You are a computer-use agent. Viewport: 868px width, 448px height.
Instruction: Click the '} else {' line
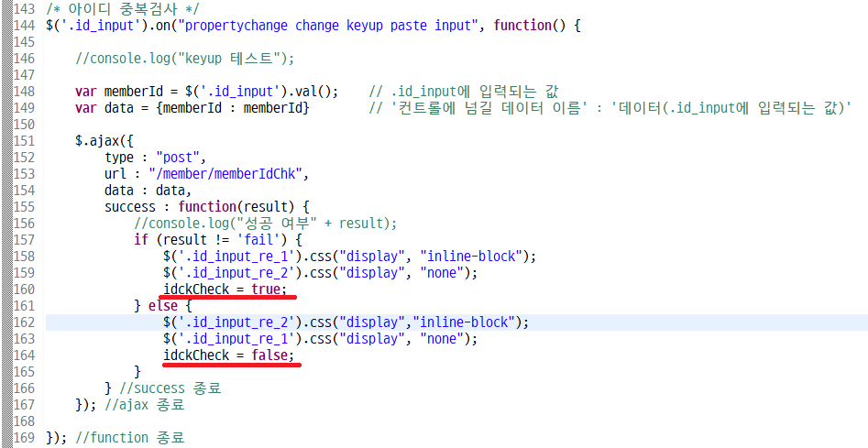(163, 306)
